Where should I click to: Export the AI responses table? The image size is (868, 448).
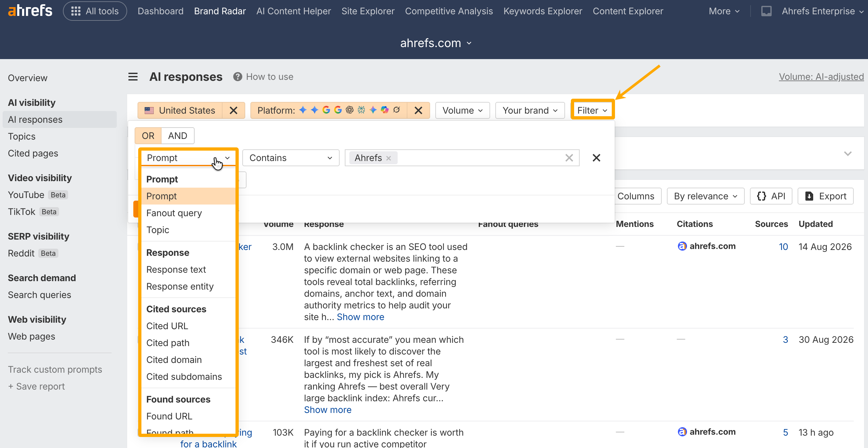click(x=825, y=196)
